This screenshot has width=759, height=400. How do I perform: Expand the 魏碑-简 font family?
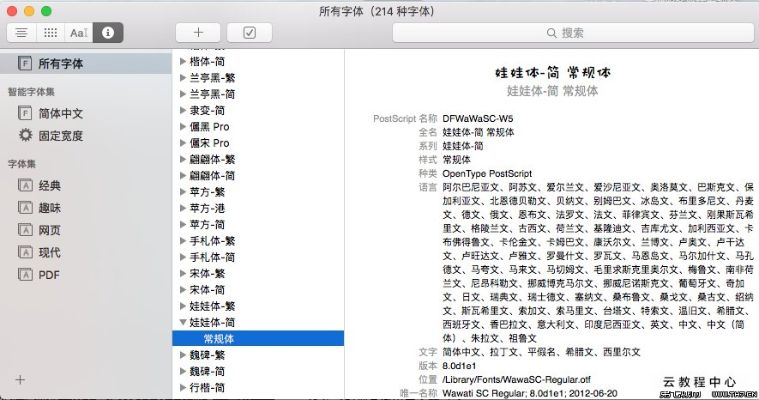pyautogui.click(x=182, y=371)
